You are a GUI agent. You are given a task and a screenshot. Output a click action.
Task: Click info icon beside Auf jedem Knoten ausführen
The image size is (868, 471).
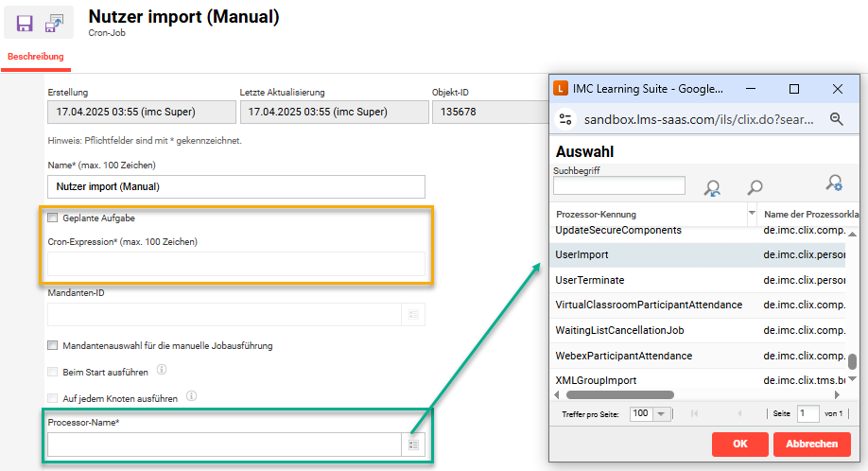(x=192, y=397)
